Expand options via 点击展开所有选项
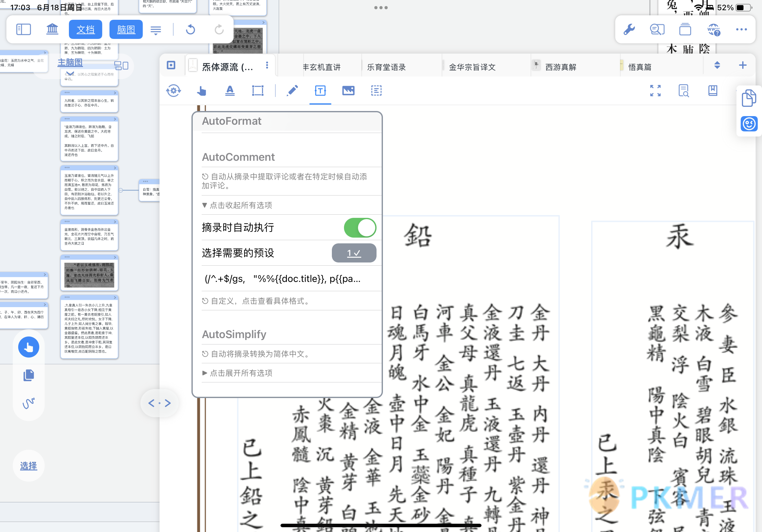 pyautogui.click(x=237, y=373)
